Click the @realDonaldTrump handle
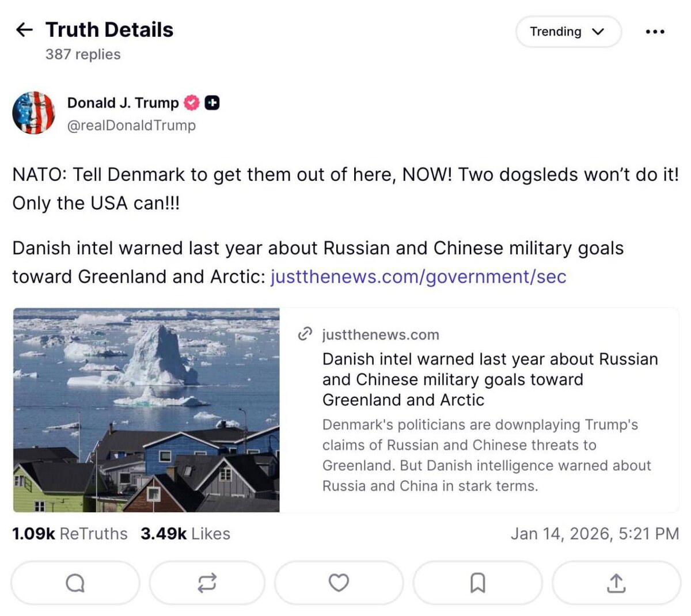This screenshot has height=616, width=691. pos(131,125)
